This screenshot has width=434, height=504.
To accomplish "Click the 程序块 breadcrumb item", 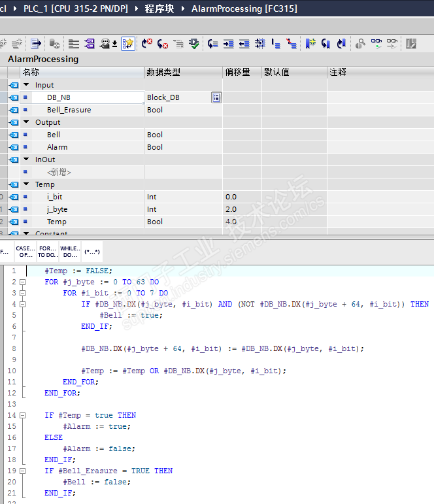I will pos(159,8).
